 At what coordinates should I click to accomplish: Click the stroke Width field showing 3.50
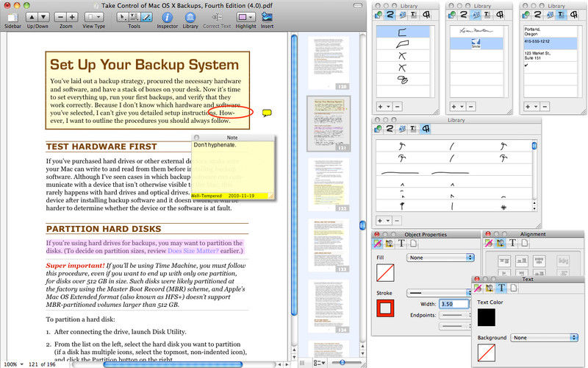click(454, 304)
